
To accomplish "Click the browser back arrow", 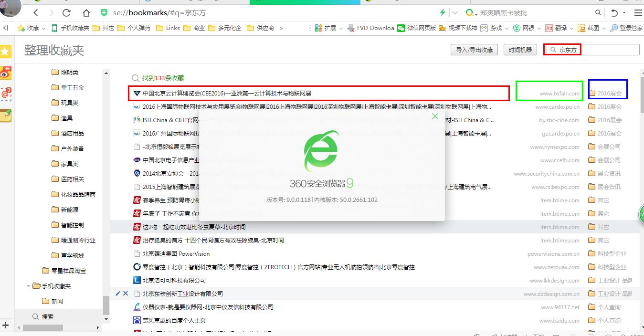I will click(x=36, y=12).
